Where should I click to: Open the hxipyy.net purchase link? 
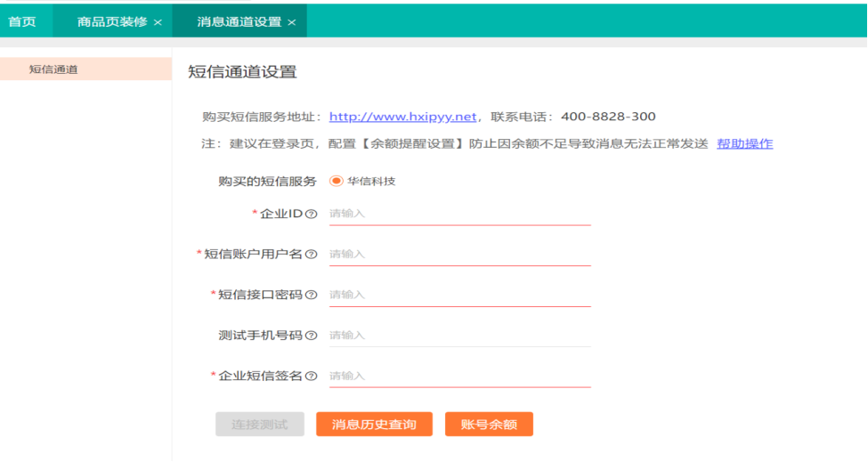pyautogui.click(x=402, y=117)
